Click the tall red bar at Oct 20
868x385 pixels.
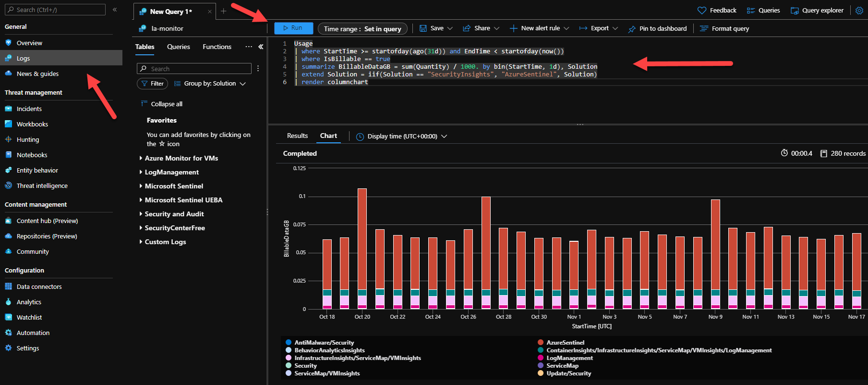[362, 238]
